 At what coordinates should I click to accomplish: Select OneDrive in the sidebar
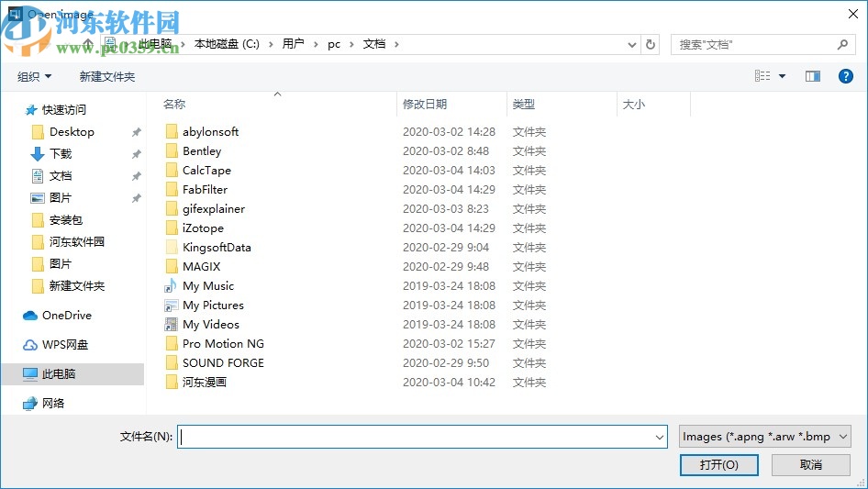tap(66, 315)
